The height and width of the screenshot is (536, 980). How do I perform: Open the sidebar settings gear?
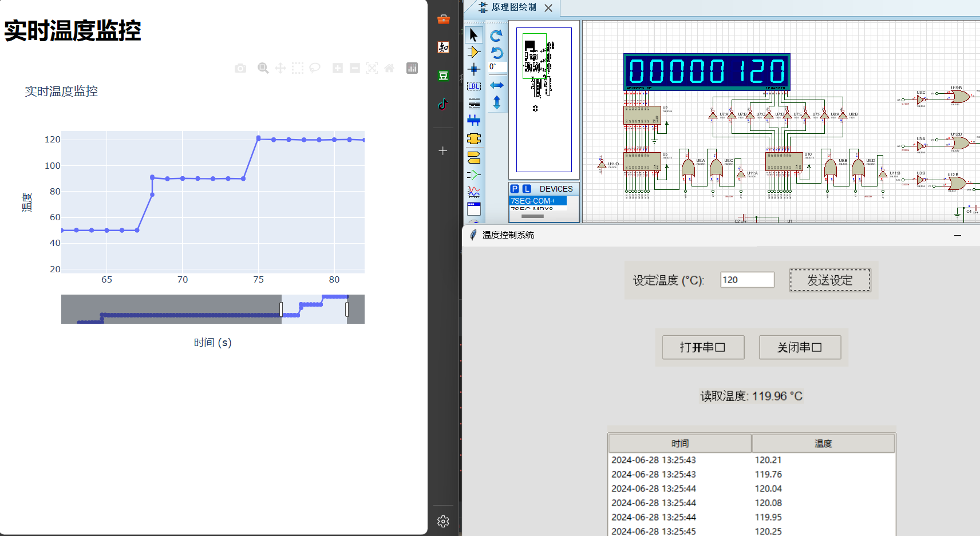click(443, 521)
